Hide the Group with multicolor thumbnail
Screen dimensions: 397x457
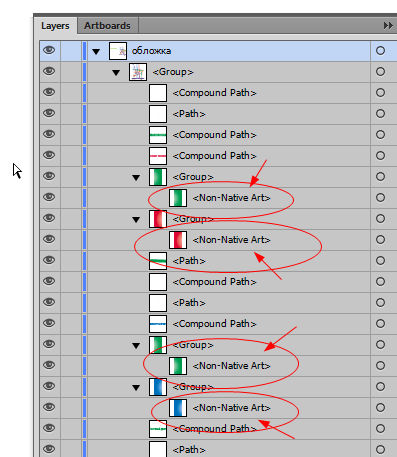49,71
